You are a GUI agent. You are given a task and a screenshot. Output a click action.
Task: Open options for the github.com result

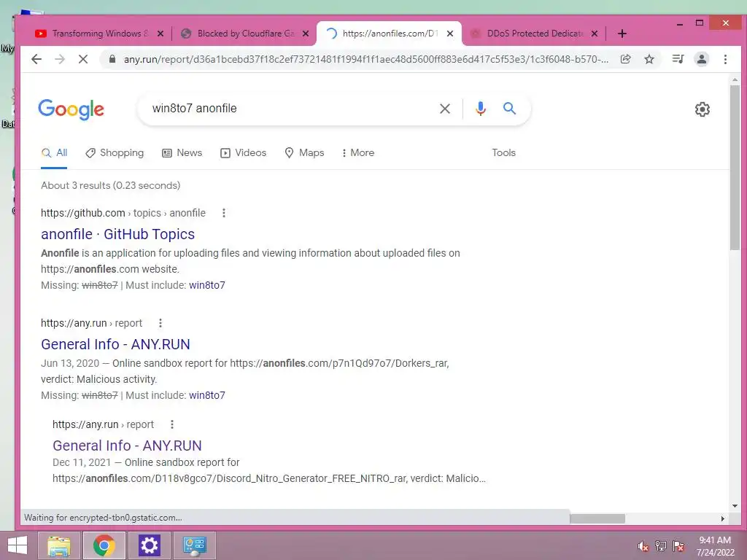[224, 213]
